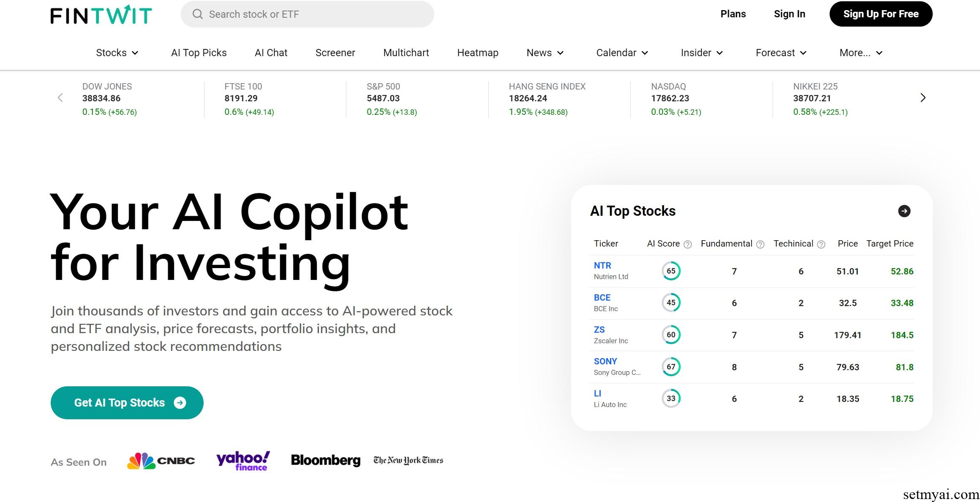This screenshot has width=980, height=502.
Task: Open AI Top Stocks arrow icon
Action: [x=904, y=211]
